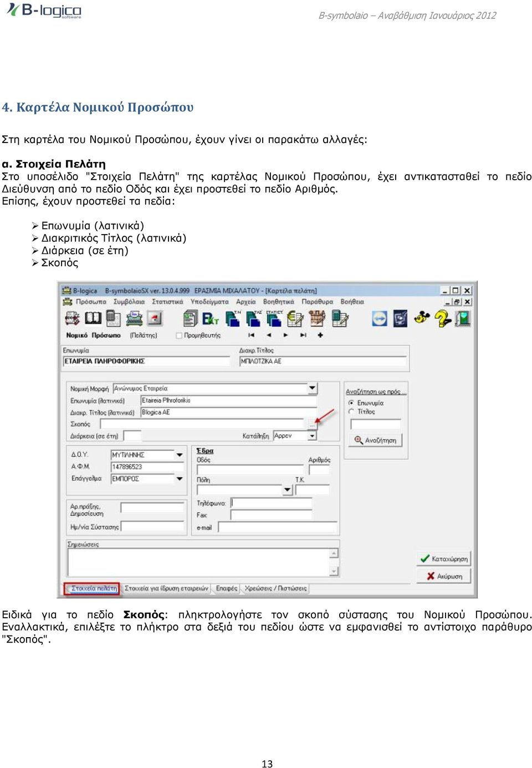
Task: Click the Αναζήτηση search button
Action: [376, 440]
